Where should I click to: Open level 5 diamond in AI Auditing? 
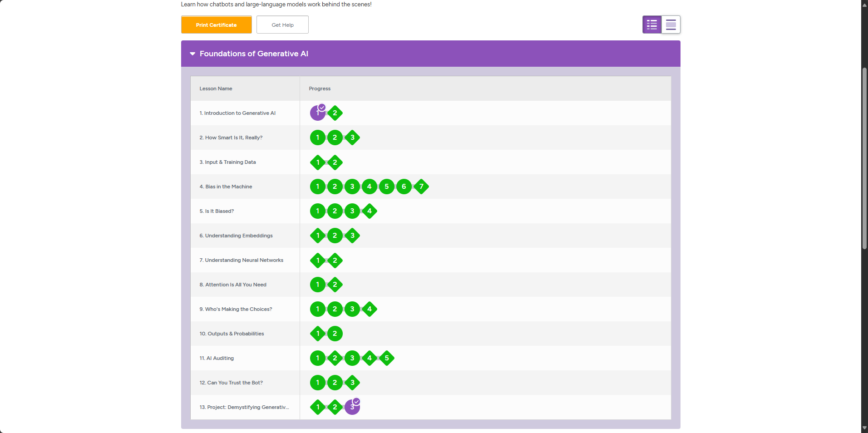point(387,358)
